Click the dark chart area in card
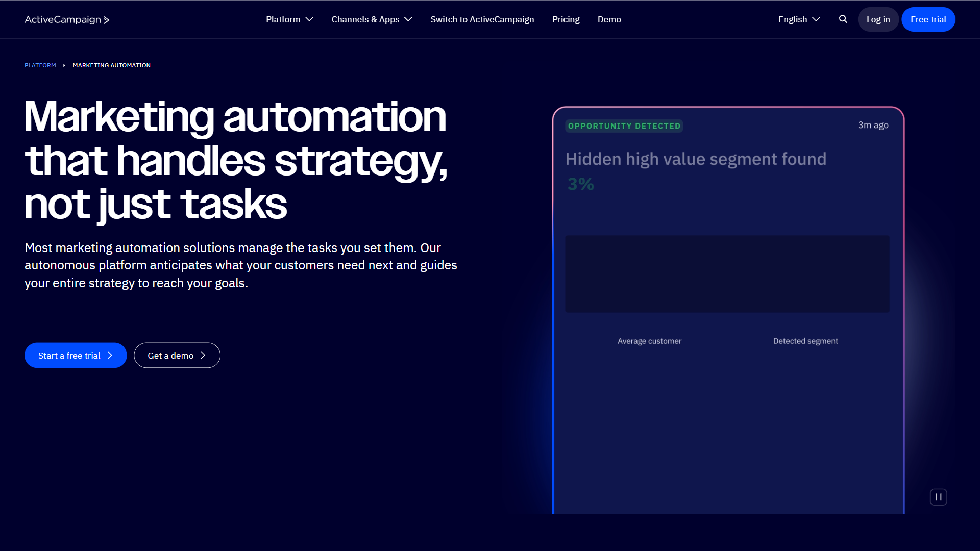The image size is (980, 551). [727, 274]
